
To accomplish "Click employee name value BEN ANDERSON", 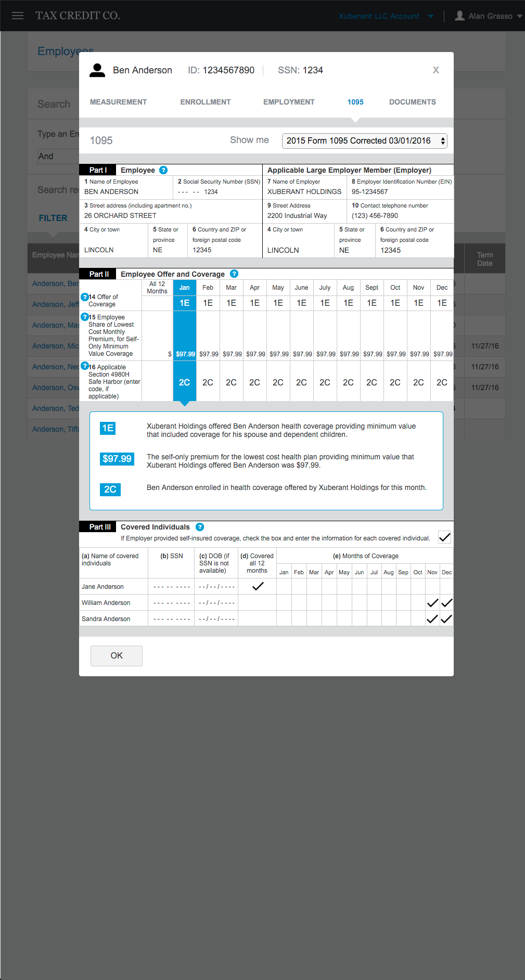I will [x=111, y=191].
